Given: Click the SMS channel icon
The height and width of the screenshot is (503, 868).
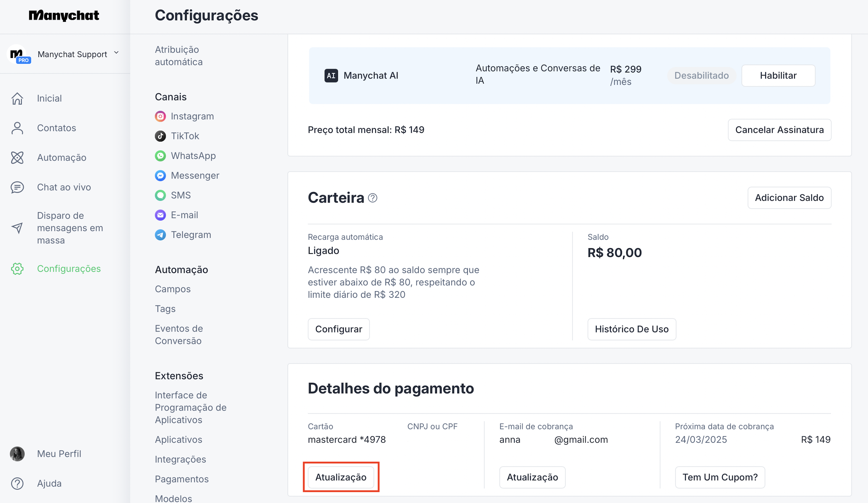Looking at the screenshot, I should point(160,195).
